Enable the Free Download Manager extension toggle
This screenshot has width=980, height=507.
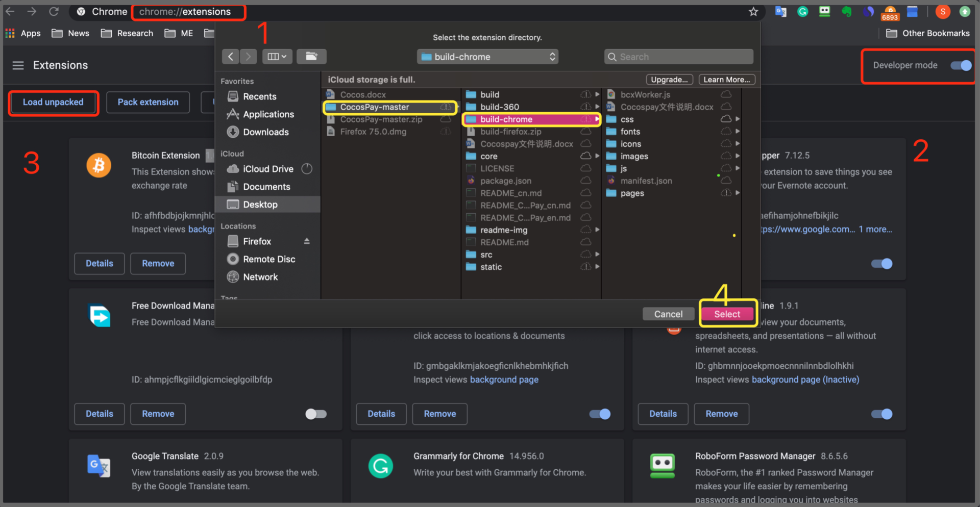pyautogui.click(x=316, y=414)
